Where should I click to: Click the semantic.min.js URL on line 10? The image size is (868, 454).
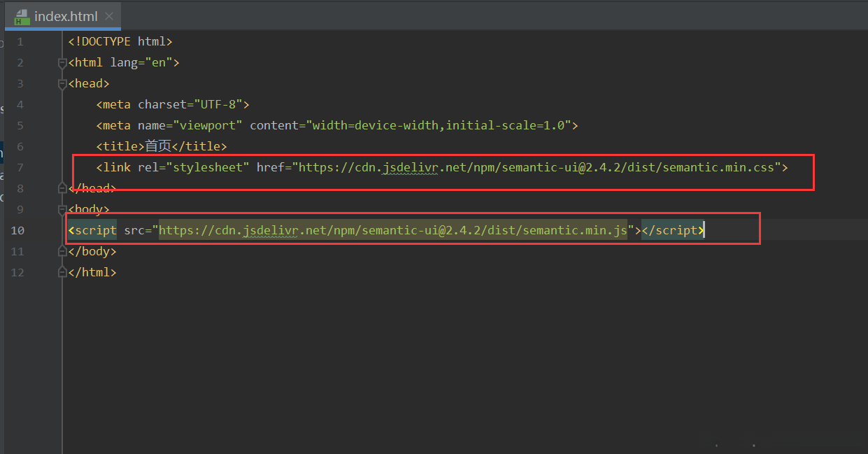coord(393,231)
